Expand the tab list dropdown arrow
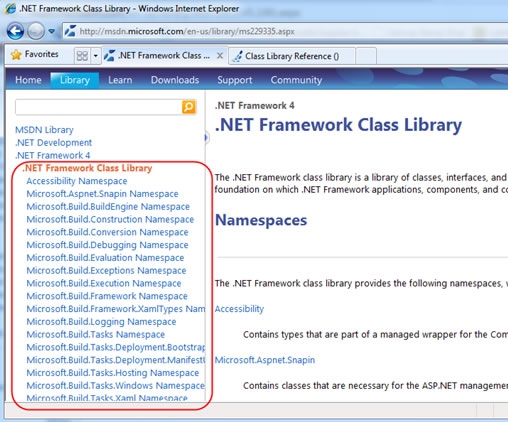The width and height of the screenshot is (508, 422). click(x=96, y=56)
